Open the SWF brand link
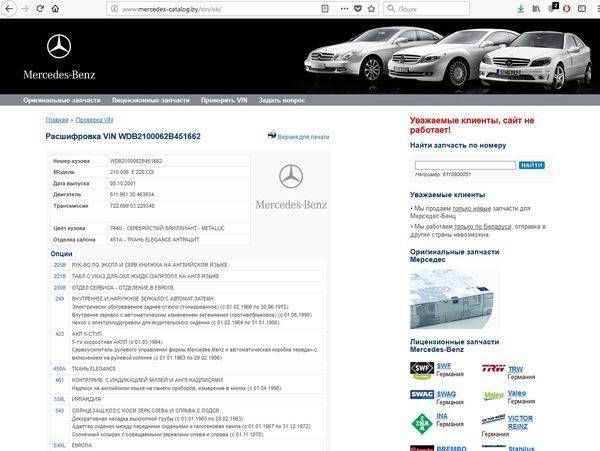This screenshot has width=600, height=451. point(444,366)
